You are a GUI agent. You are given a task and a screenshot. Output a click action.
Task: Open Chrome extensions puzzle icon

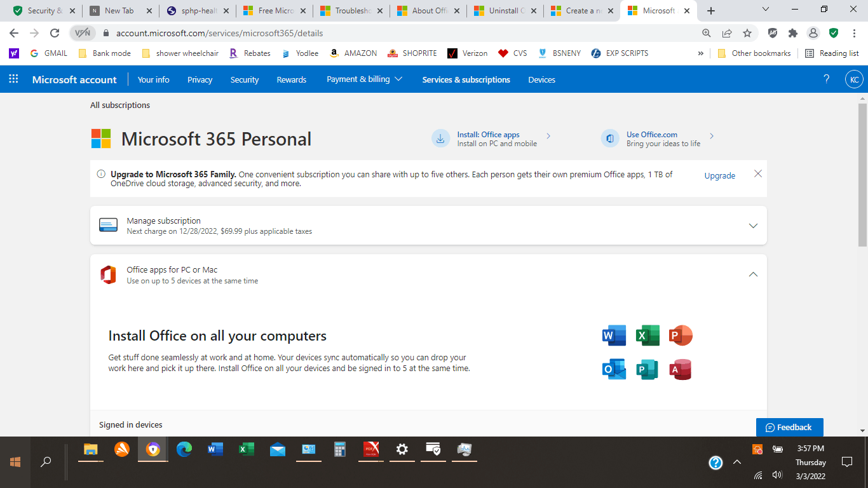pyautogui.click(x=793, y=33)
